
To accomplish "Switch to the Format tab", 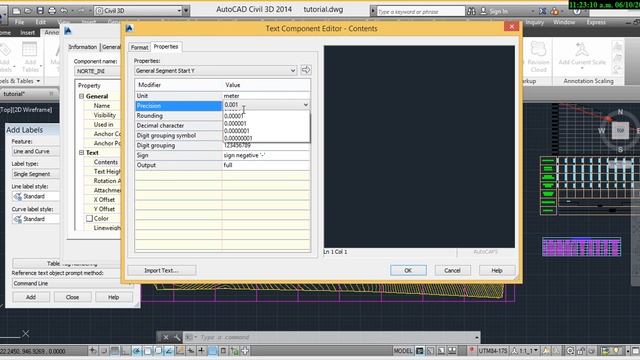I will pos(139,47).
